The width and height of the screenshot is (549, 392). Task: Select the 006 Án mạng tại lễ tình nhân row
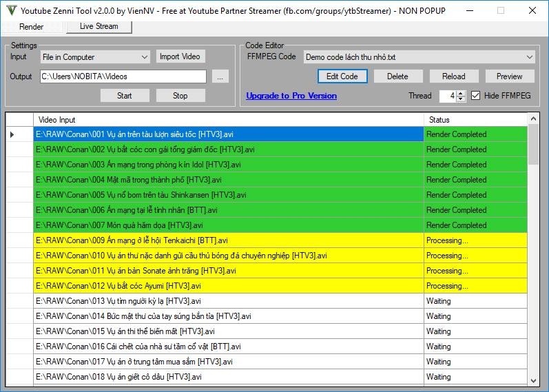click(229, 210)
